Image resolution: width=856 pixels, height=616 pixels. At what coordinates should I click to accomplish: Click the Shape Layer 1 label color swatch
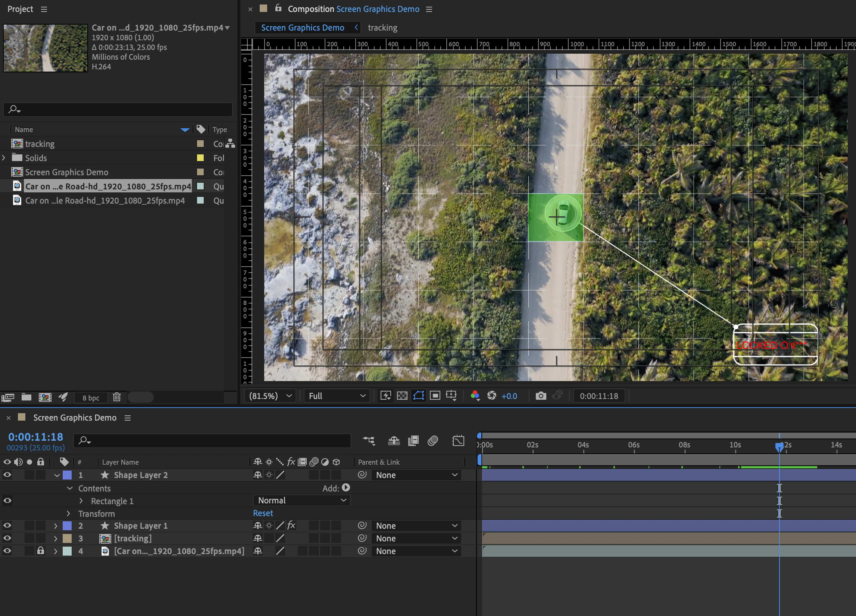pos(67,525)
